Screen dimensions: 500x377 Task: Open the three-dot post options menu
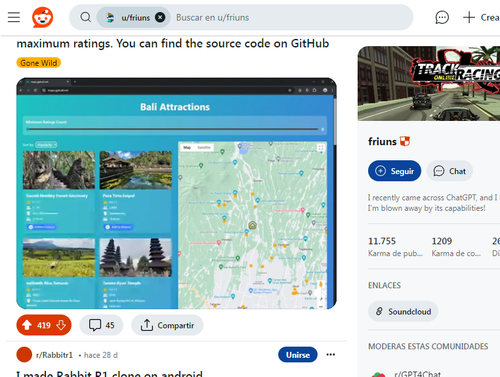pyautogui.click(x=331, y=355)
